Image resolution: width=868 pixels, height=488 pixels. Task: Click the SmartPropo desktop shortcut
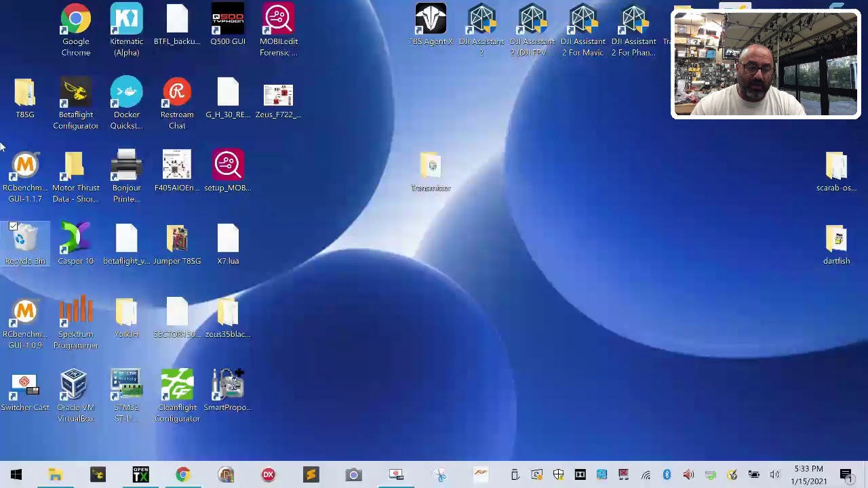coord(228,392)
